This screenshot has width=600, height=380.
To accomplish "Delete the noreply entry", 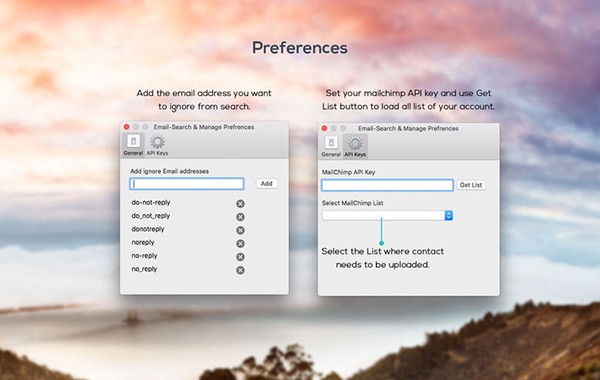I will [x=240, y=244].
